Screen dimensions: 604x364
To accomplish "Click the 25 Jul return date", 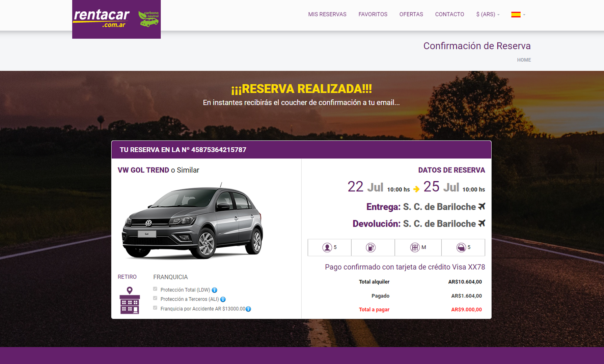I will [x=441, y=187].
